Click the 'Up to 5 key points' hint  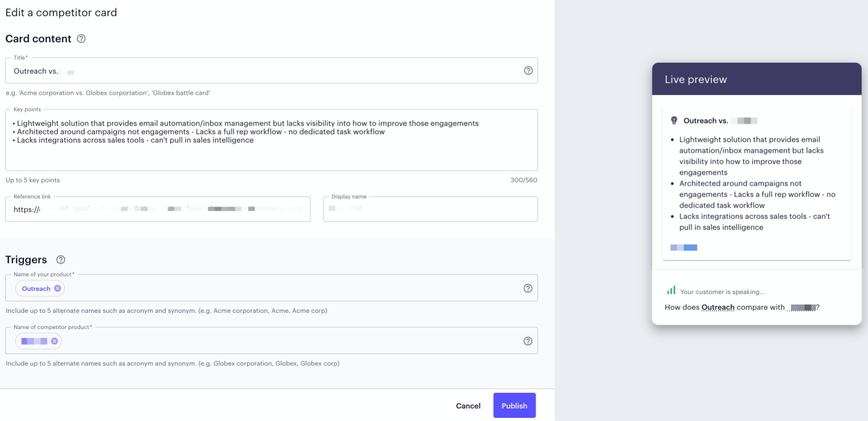tap(32, 180)
